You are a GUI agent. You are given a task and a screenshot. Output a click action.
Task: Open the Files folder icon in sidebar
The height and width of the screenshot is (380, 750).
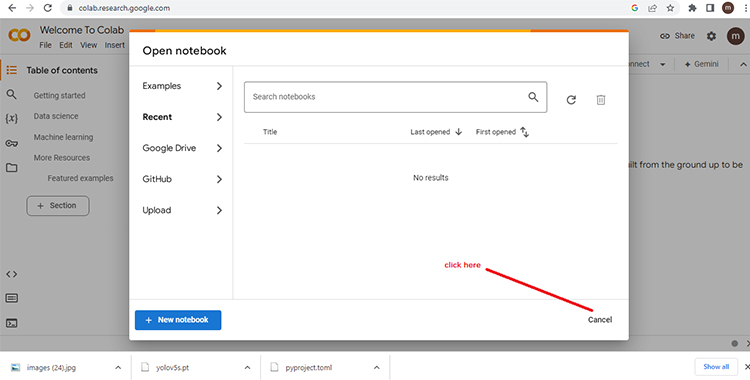coord(11,168)
